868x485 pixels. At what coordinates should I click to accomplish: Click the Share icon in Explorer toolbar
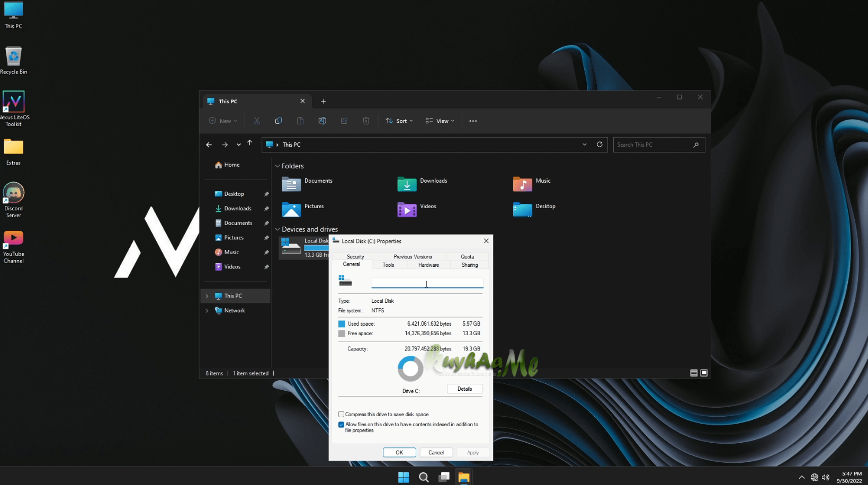pyautogui.click(x=344, y=121)
